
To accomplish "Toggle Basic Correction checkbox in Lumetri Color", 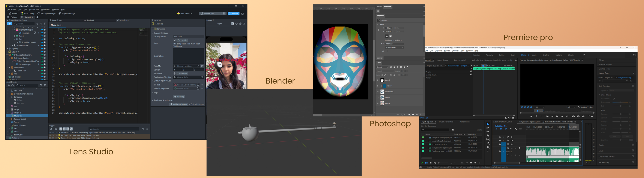I will (632, 86).
